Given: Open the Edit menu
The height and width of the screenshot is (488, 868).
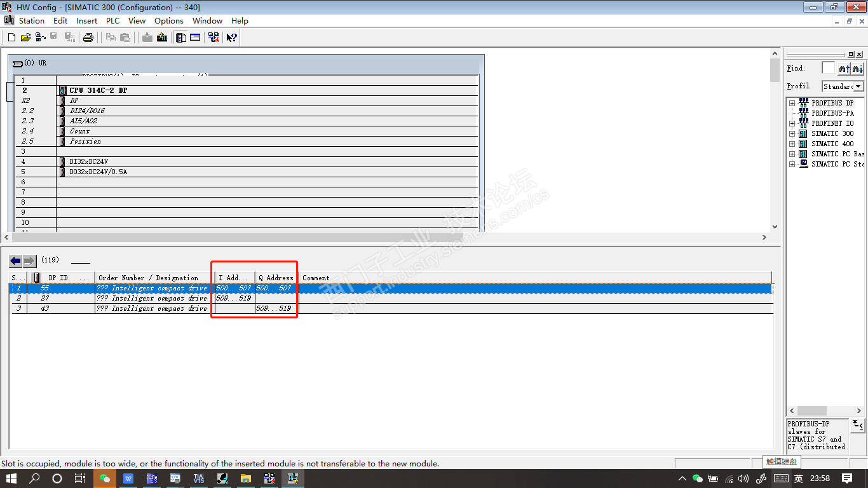Looking at the screenshot, I should pos(60,21).
